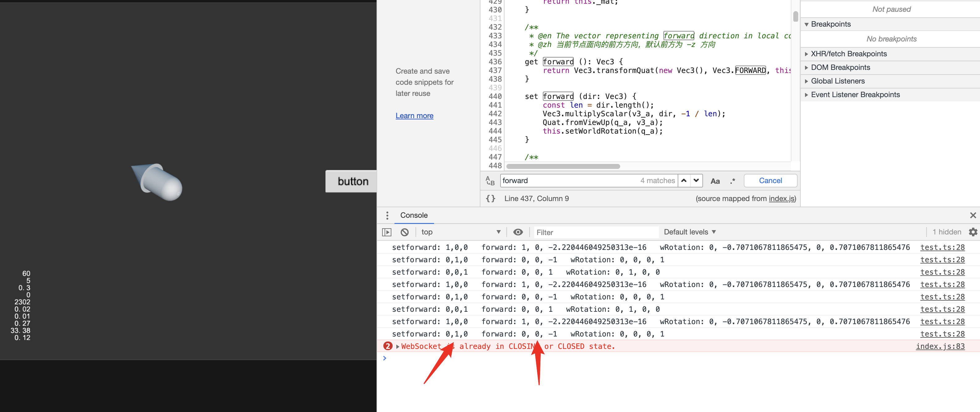Cancel the source search
Screen dimensions: 980x412
(x=770, y=181)
